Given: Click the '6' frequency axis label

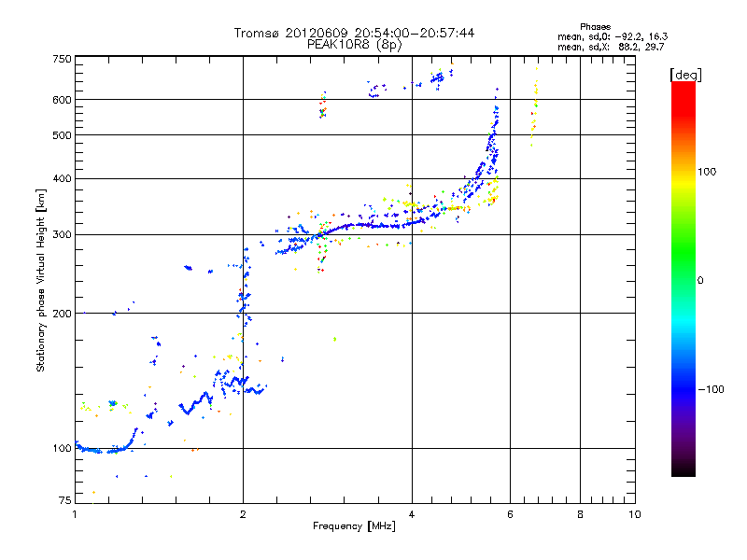Looking at the screenshot, I should pyautogui.click(x=510, y=514).
